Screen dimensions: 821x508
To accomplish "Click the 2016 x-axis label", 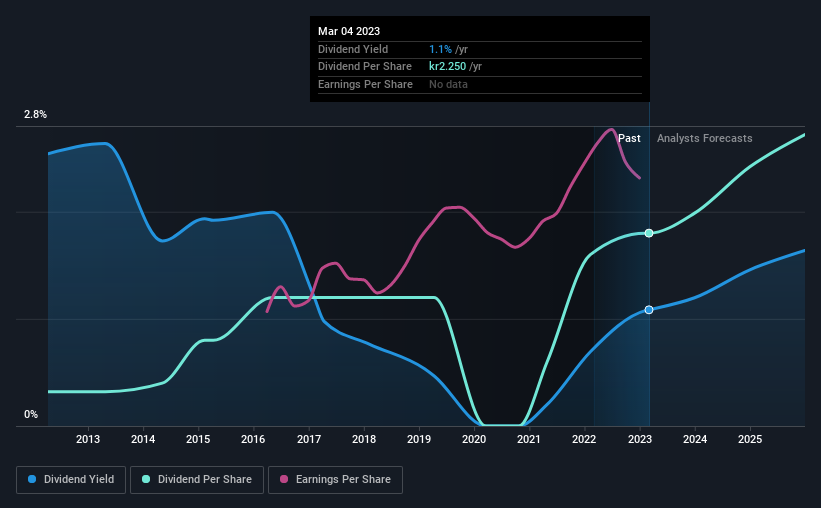I will (253, 439).
